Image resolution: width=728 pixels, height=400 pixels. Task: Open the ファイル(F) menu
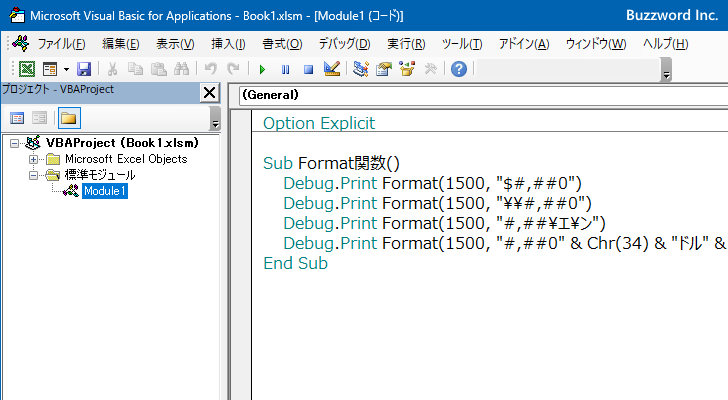[x=61, y=44]
